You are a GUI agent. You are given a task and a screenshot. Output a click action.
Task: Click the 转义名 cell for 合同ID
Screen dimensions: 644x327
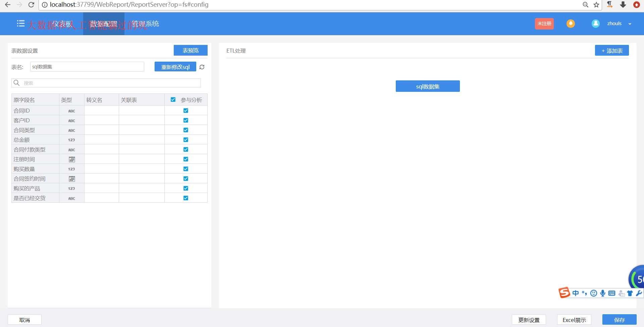tap(102, 111)
